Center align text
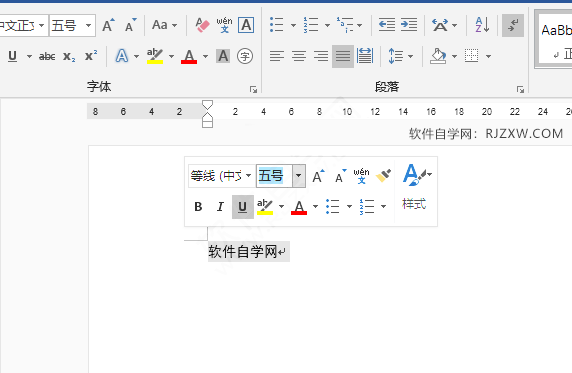572x373 pixels. 299,56
